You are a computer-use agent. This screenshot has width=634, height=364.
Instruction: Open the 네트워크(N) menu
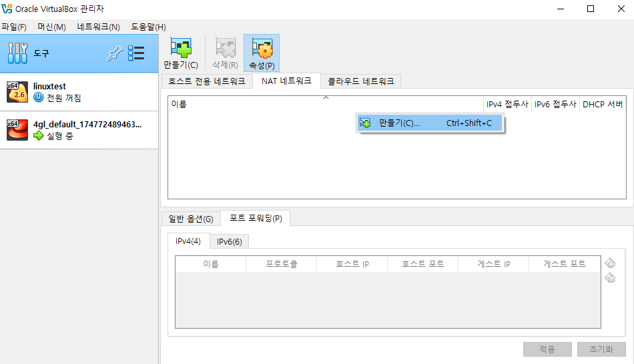tap(98, 27)
